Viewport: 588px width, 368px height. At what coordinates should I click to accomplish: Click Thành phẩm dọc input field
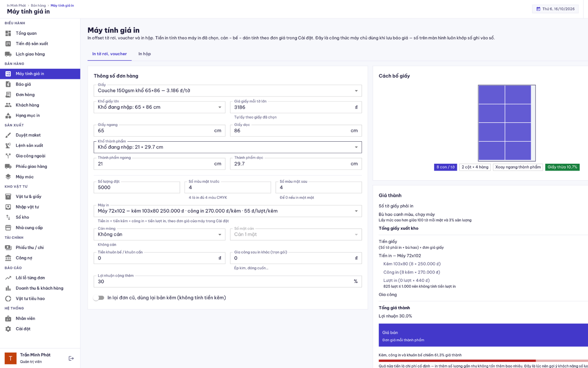coord(296,164)
